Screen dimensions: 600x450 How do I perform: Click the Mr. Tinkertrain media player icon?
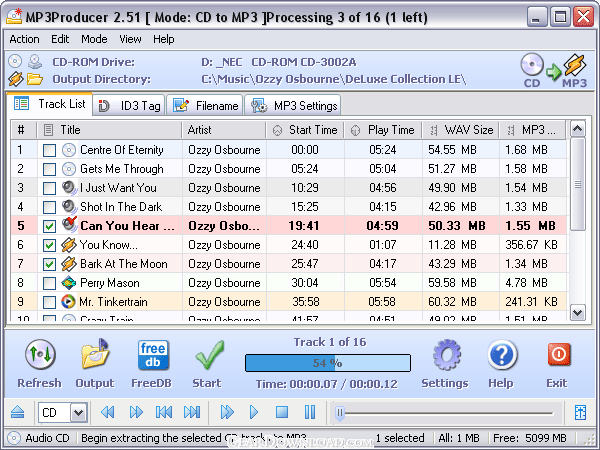coord(68,302)
